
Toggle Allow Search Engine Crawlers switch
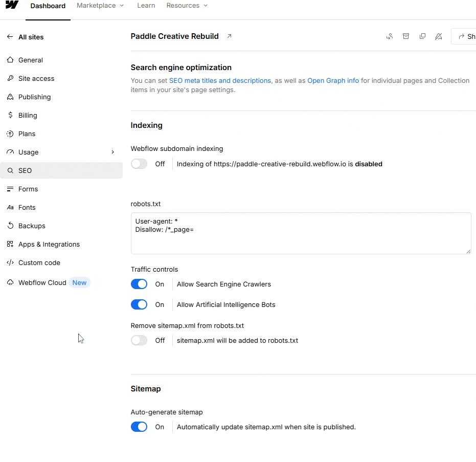(139, 284)
